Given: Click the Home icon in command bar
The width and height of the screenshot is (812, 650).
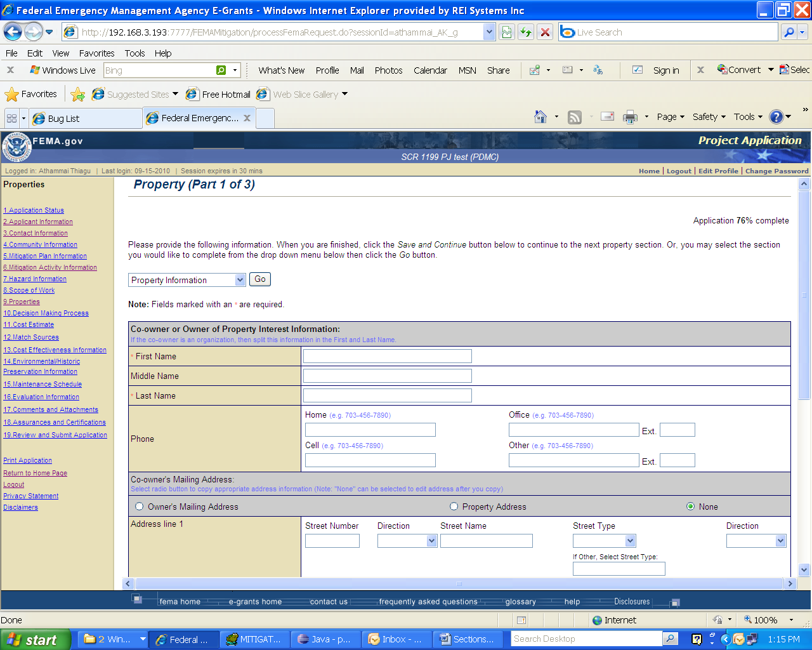Looking at the screenshot, I should pos(540,117).
